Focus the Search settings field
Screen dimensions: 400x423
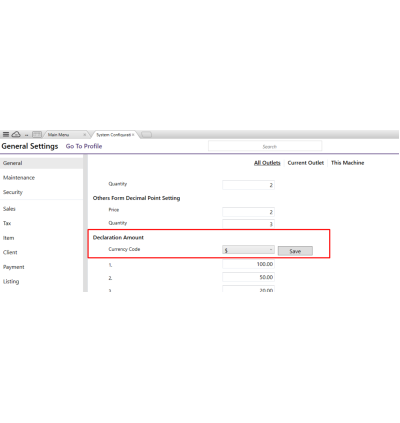(x=265, y=146)
